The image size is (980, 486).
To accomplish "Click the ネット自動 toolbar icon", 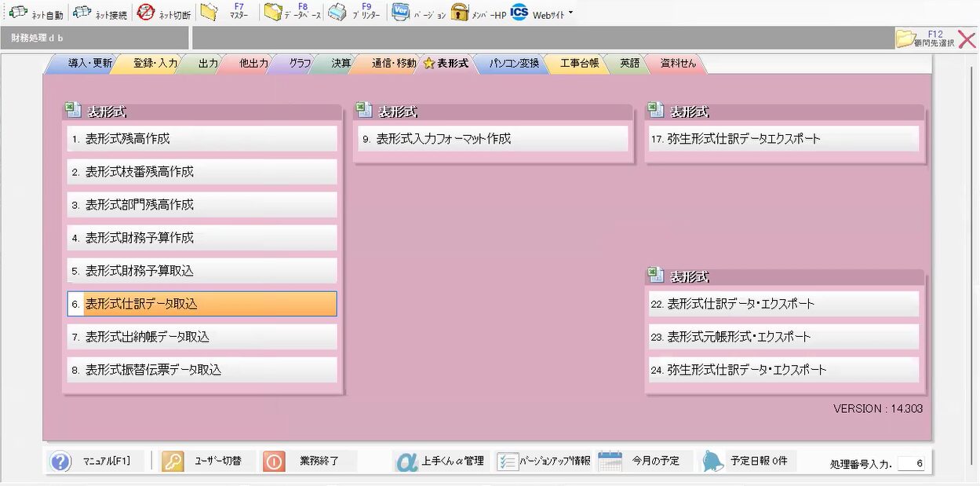I will coord(18,13).
